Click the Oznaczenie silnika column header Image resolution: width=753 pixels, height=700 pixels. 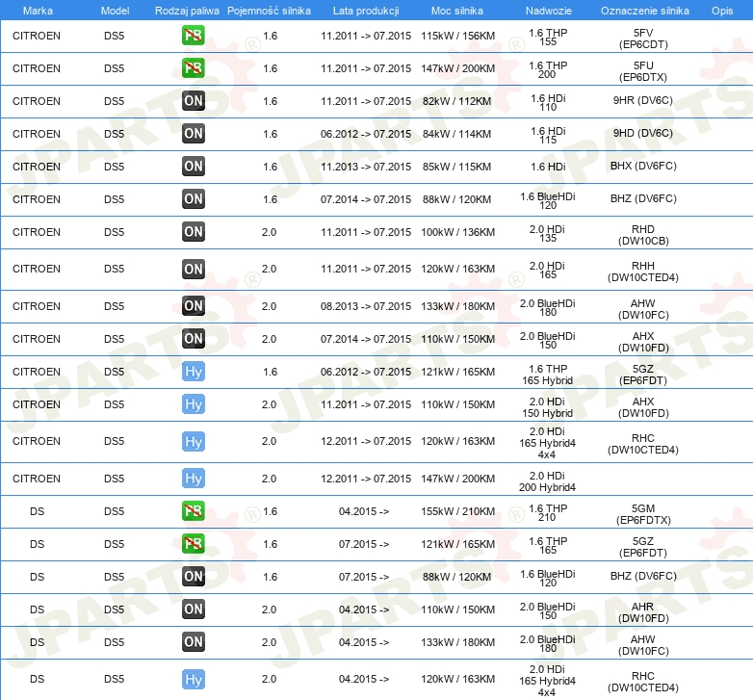click(x=644, y=10)
